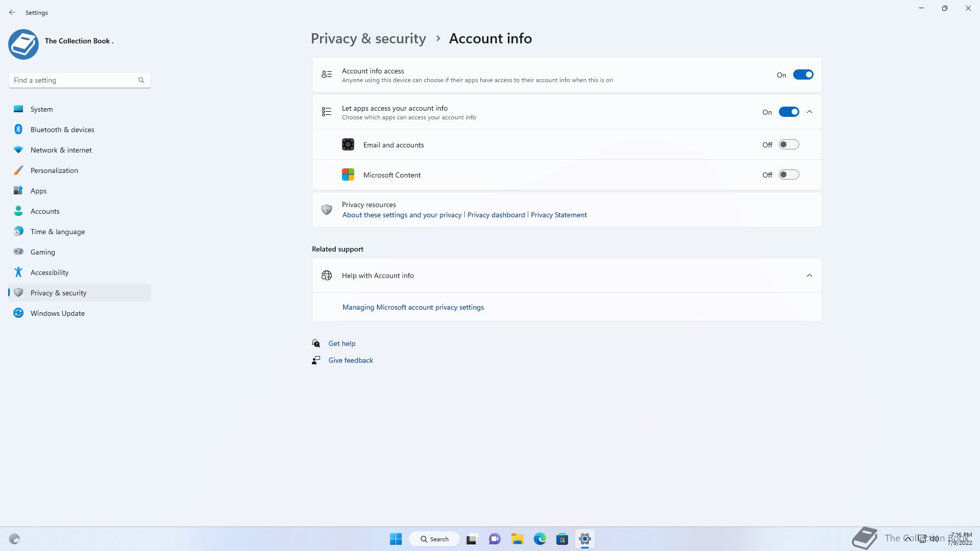Click the Email and accounts gear icon
The width and height of the screenshot is (980, 551).
click(348, 145)
